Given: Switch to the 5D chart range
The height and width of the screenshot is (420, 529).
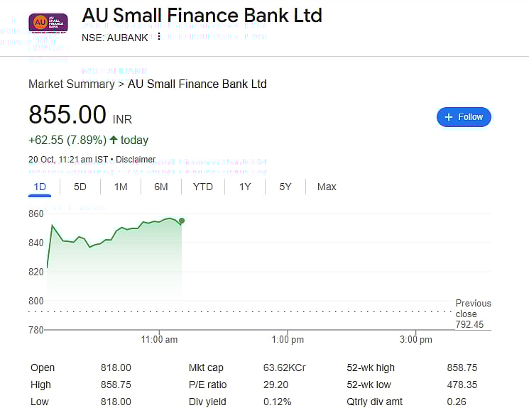Looking at the screenshot, I should coord(80,187).
